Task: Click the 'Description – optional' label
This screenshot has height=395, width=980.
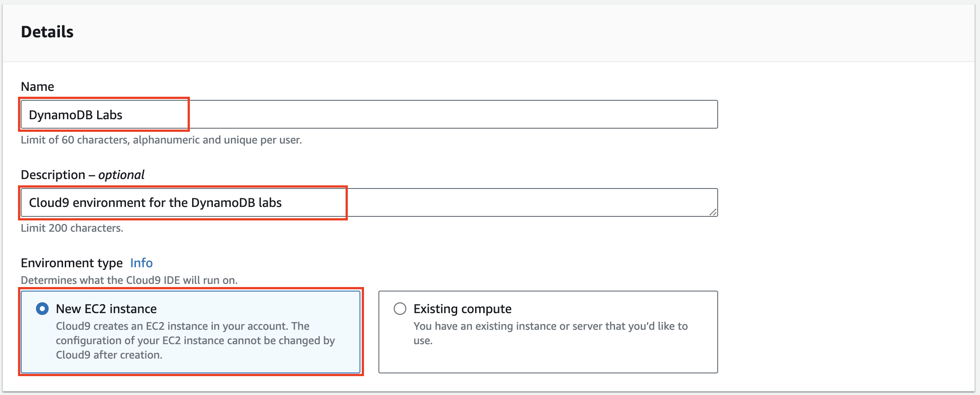Action: click(83, 175)
